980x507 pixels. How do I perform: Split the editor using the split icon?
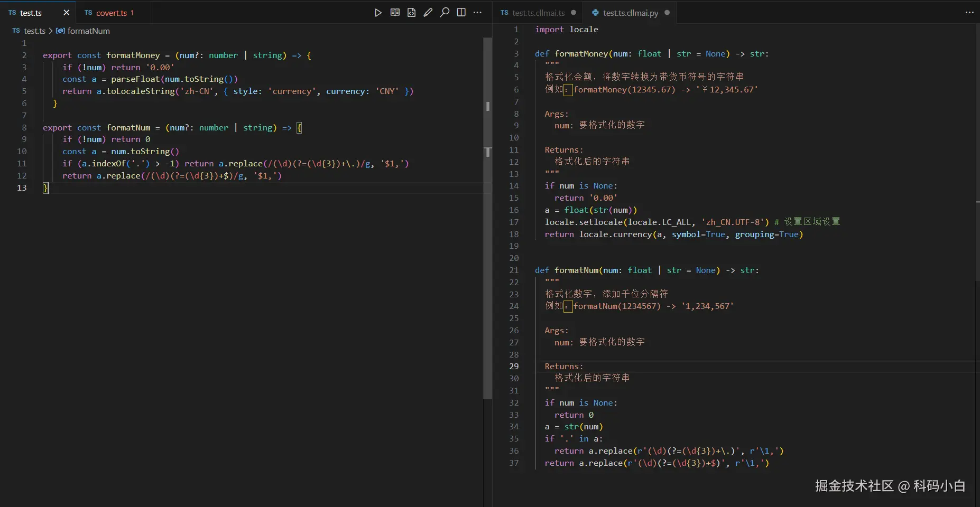click(461, 13)
